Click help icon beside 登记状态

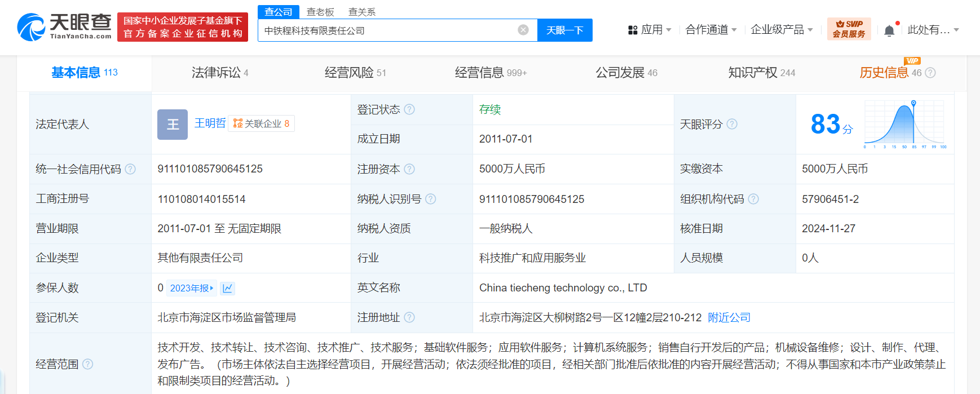coord(409,109)
